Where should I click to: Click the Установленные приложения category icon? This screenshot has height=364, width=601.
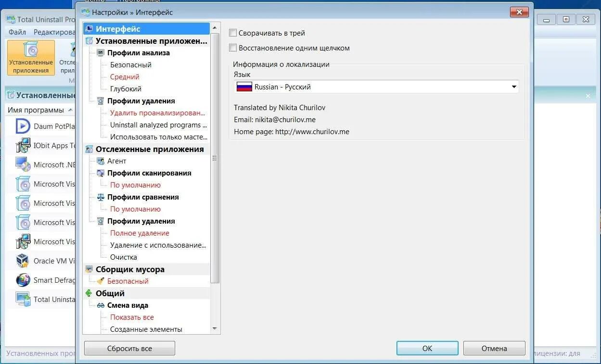(x=89, y=41)
